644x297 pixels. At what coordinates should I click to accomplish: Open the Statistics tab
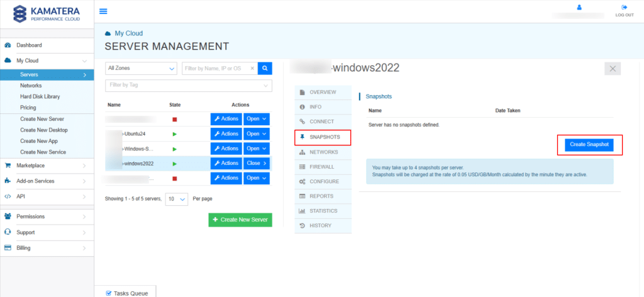tap(323, 211)
